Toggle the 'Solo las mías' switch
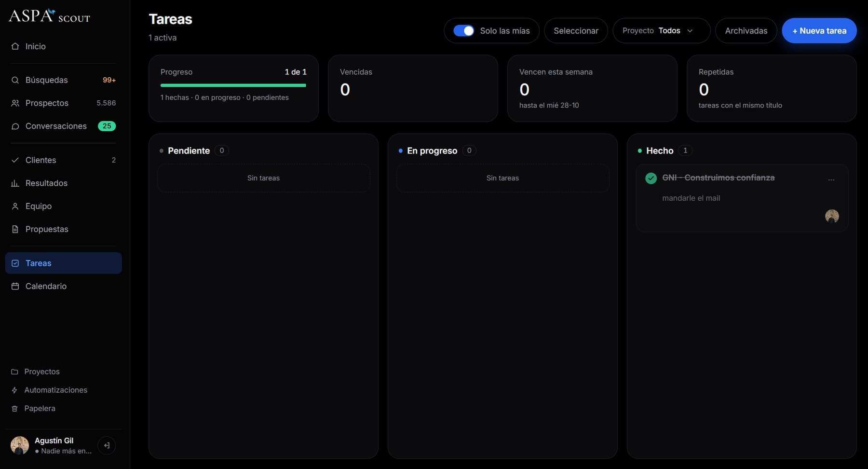 tap(464, 31)
